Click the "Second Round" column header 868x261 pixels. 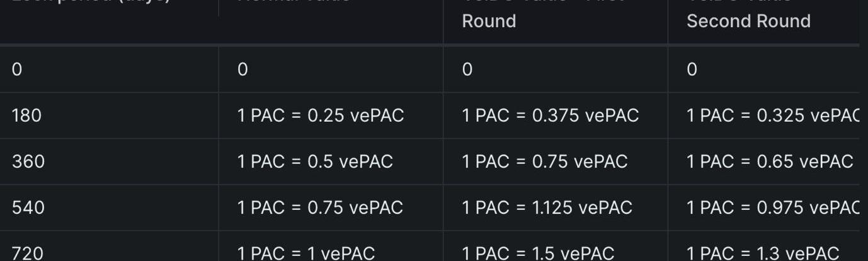[x=748, y=21]
